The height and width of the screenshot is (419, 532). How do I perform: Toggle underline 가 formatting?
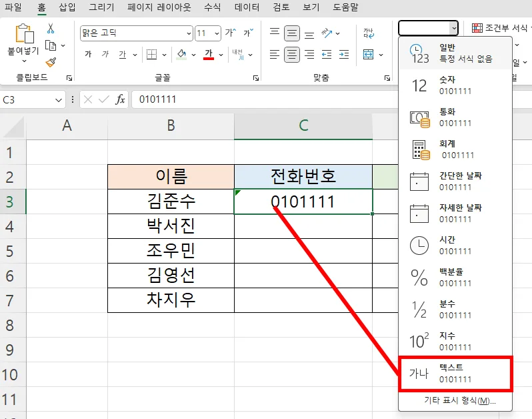pyautogui.click(x=122, y=54)
